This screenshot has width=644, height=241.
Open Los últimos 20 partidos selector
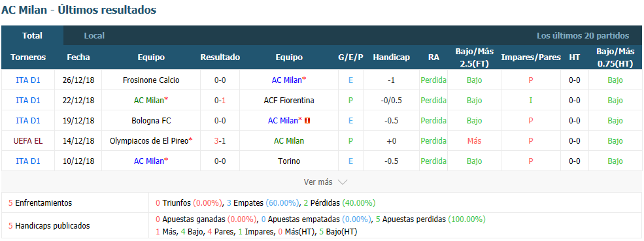click(583, 36)
